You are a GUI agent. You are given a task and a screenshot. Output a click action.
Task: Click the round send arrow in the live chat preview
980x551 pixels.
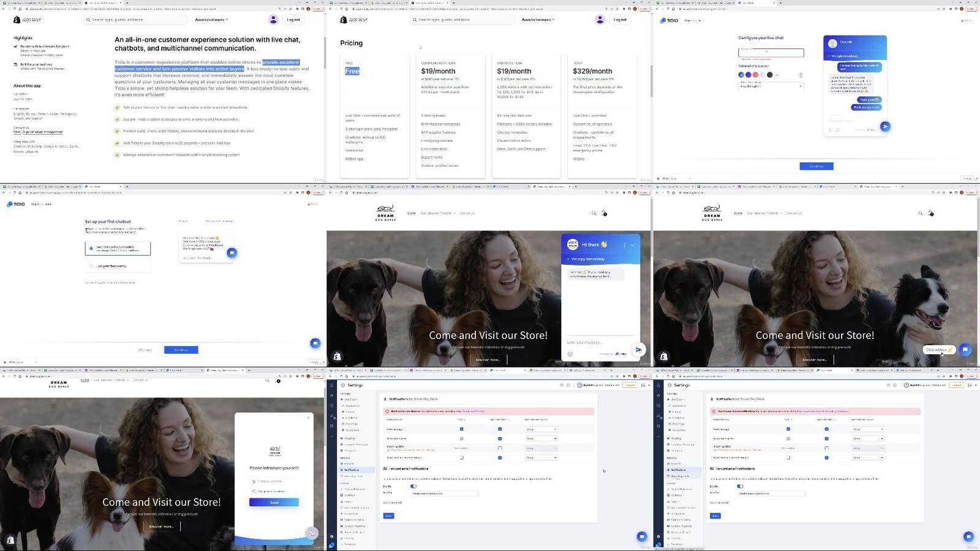pyautogui.click(x=885, y=126)
